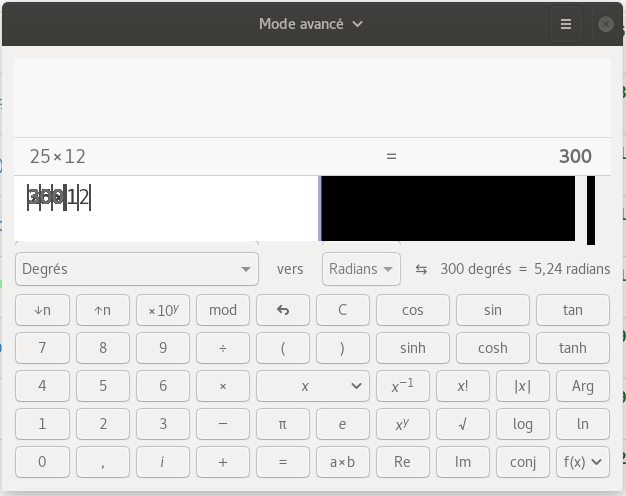
Task: Close the calculator window
Action: [x=606, y=24]
